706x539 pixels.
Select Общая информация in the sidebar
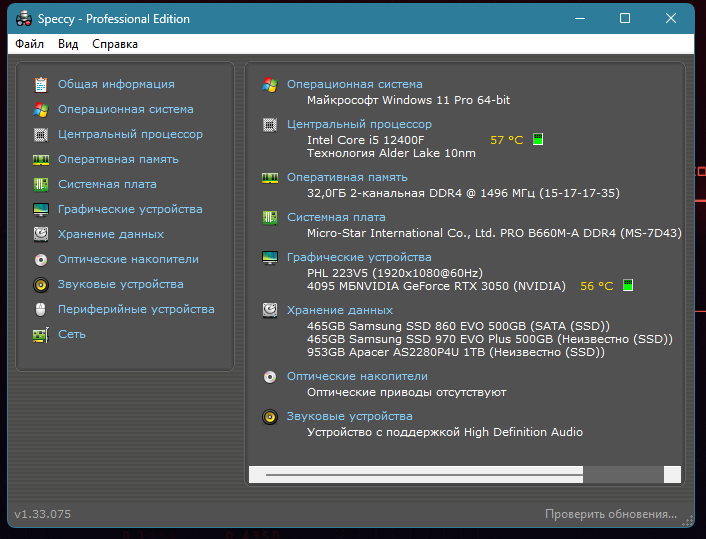(x=116, y=84)
